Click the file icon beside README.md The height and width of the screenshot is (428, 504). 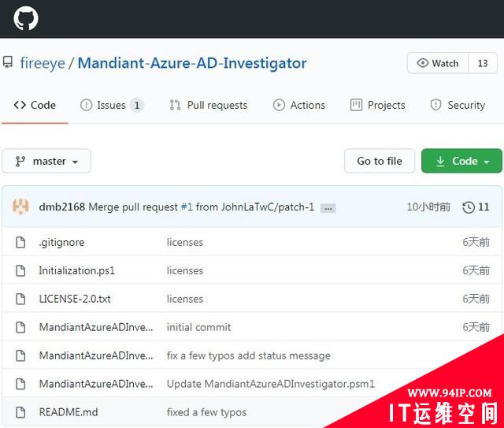click(x=20, y=412)
